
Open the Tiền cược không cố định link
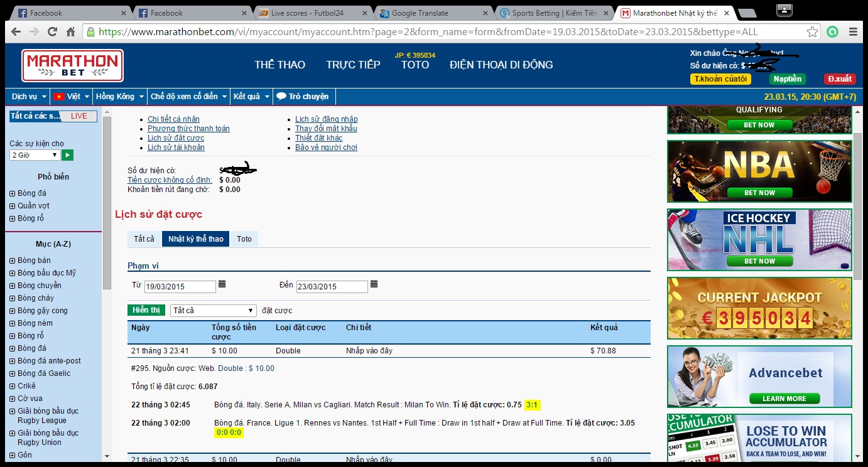point(170,180)
